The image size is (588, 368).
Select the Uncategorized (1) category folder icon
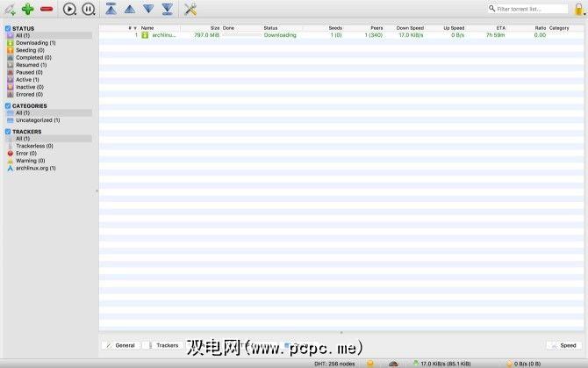pos(11,120)
